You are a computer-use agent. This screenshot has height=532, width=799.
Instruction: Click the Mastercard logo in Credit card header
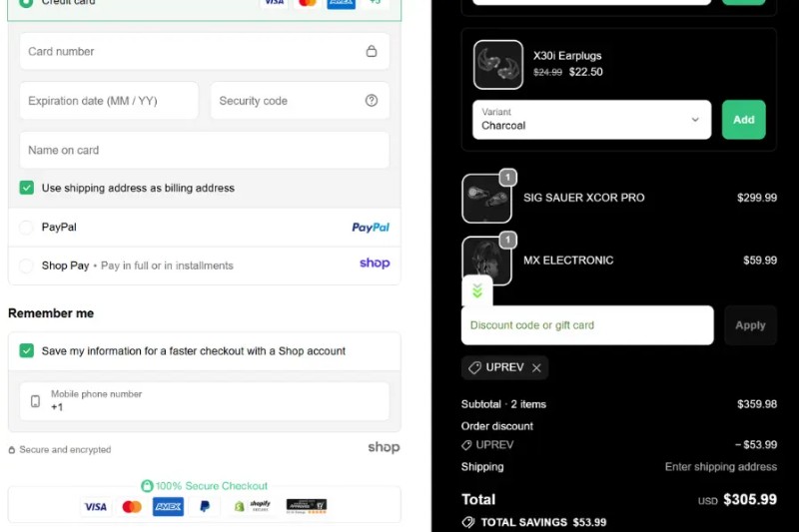point(308,3)
